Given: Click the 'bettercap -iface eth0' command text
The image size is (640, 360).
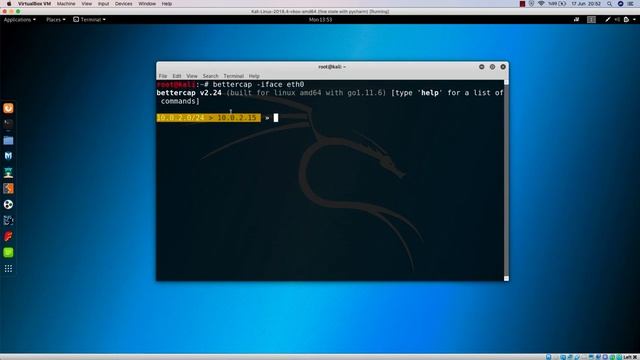Looking at the screenshot, I should pos(258,84).
